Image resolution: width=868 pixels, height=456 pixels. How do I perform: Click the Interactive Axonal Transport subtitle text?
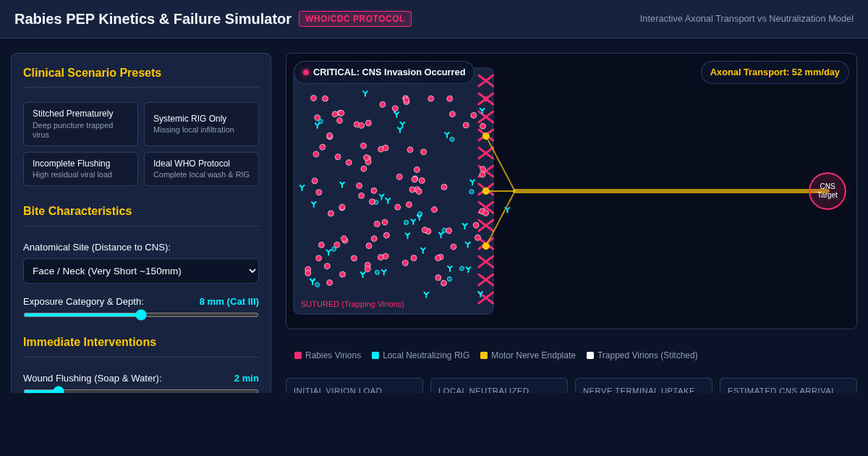coord(746,19)
